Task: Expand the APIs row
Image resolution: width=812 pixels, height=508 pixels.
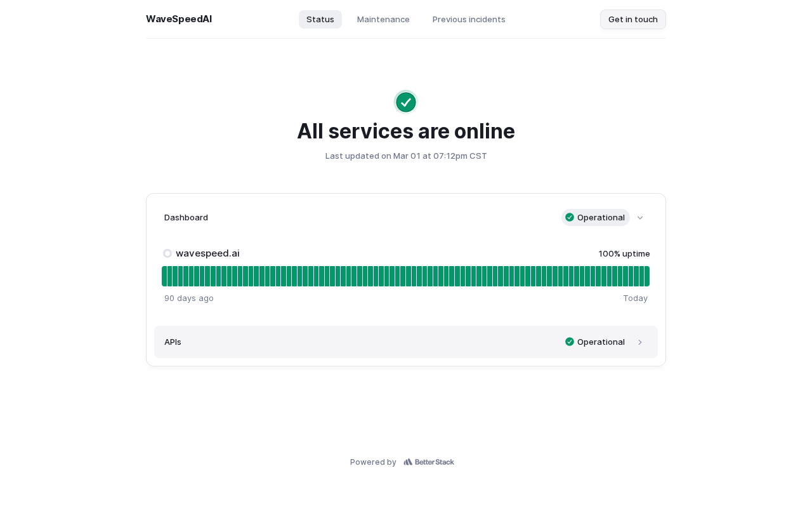Action: [x=406, y=342]
